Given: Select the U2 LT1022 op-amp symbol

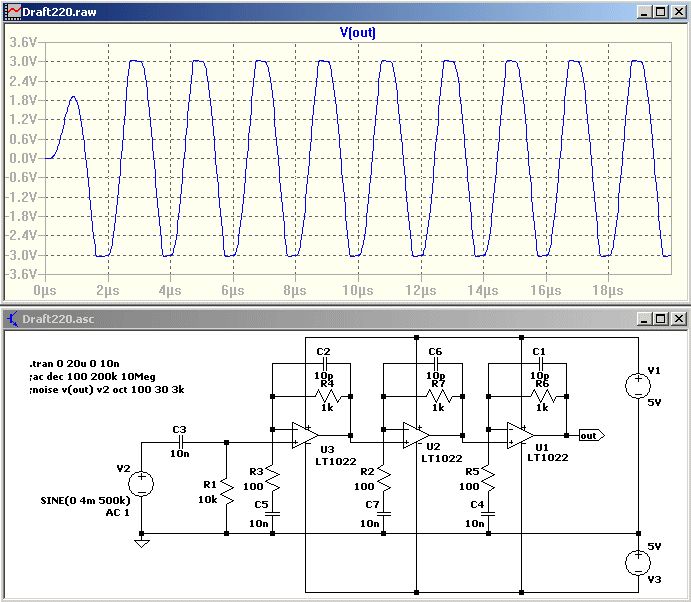Looking at the screenshot, I should coord(414,435).
